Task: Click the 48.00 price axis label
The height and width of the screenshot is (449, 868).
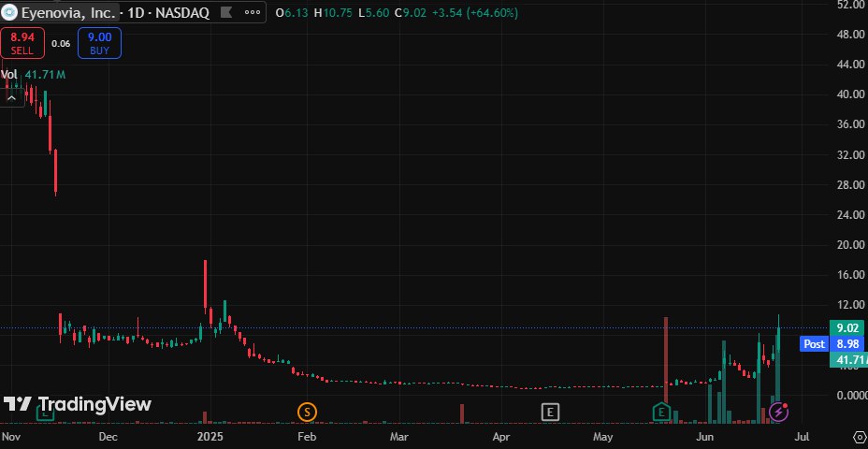Action: (851, 34)
